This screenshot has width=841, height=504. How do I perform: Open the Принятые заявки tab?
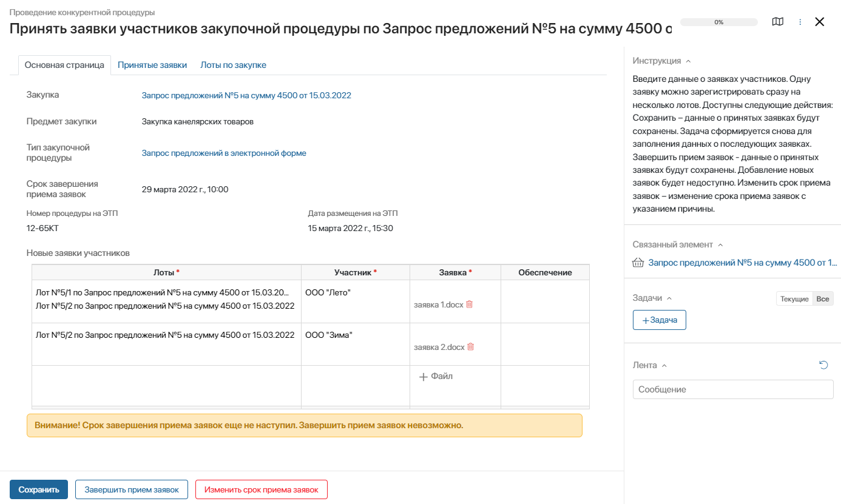click(x=152, y=65)
